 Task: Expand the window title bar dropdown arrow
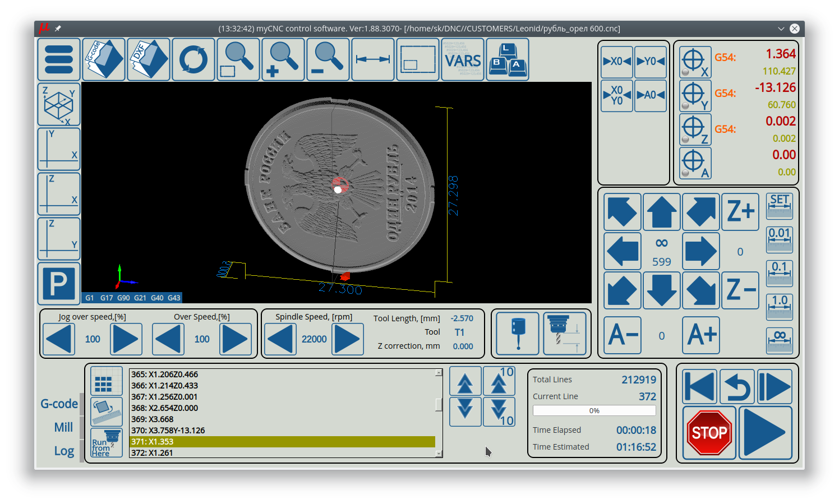click(781, 29)
